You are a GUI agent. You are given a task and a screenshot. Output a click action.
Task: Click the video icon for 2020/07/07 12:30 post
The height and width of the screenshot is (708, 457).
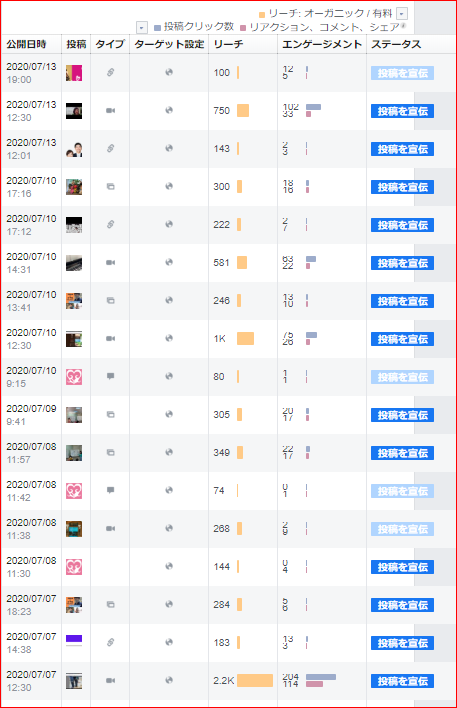pos(110,680)
